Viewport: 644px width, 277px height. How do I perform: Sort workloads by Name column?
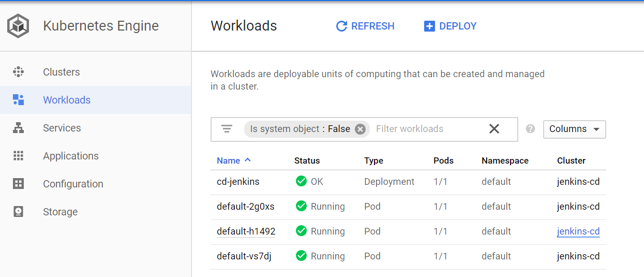[229, 161]
